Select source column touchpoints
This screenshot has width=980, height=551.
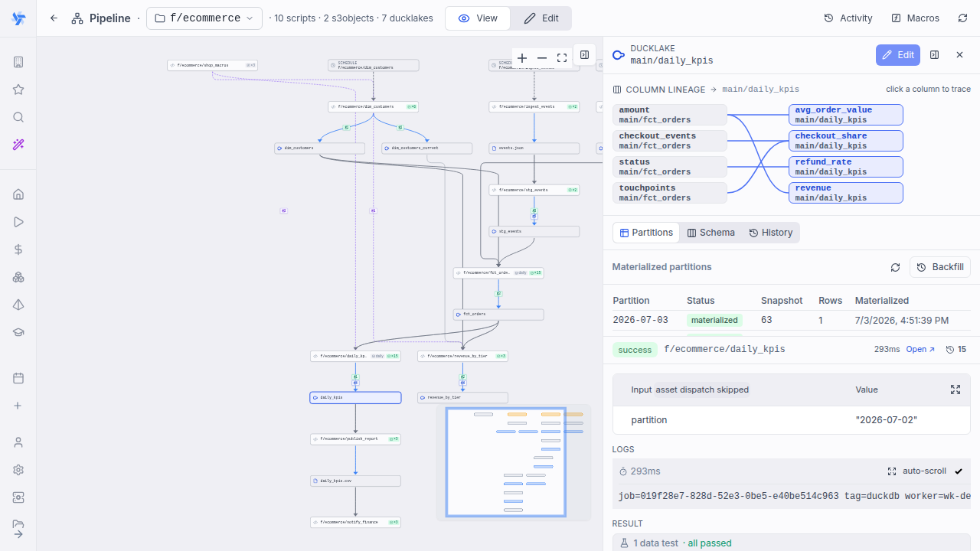tap(670, 193)
